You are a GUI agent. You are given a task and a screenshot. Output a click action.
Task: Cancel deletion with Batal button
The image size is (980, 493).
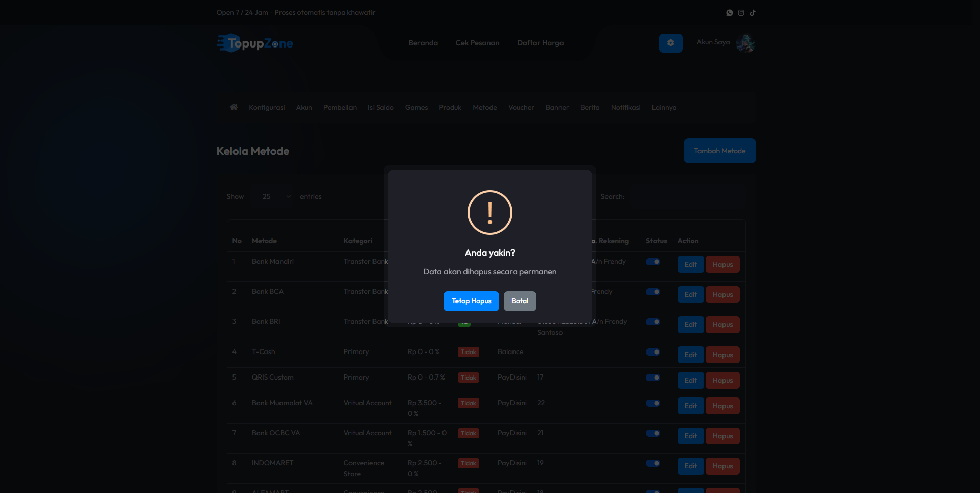coord(520,301)
